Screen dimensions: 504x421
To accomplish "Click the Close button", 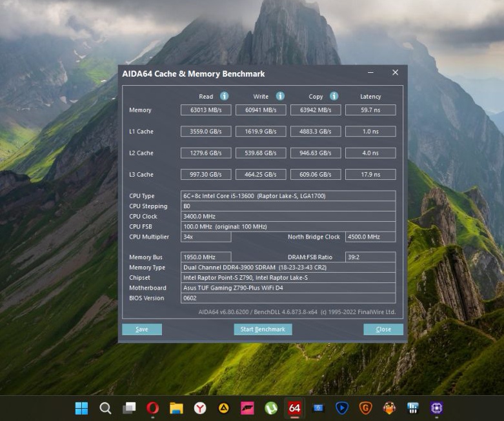I will point(383,329).
